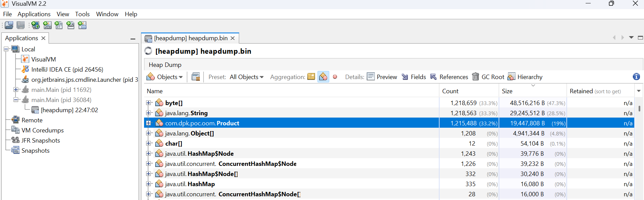
Task: Click the heap dump compare icon beside Objects
Action: 196,77
